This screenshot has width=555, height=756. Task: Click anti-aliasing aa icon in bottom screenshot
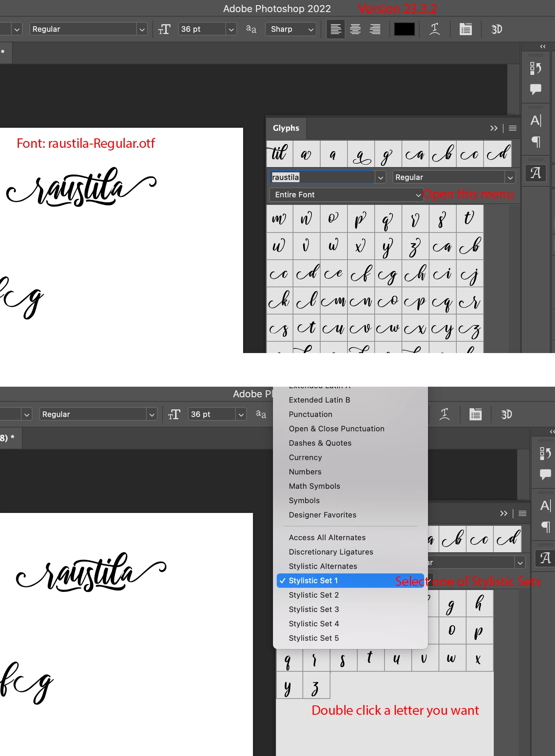[261, 414]
